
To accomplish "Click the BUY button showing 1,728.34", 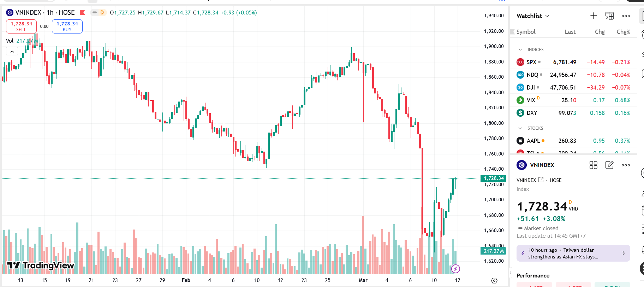I will click(67, 26).
